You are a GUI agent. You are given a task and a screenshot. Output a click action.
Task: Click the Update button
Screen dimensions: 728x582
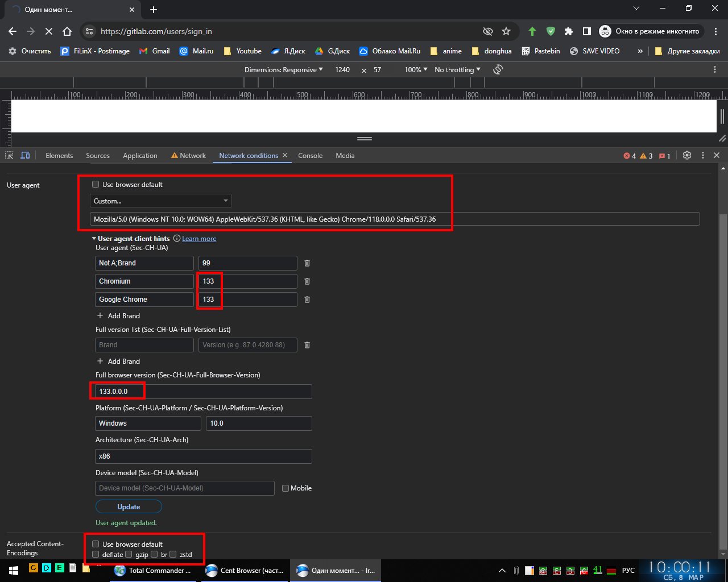(x=129, y=506)
